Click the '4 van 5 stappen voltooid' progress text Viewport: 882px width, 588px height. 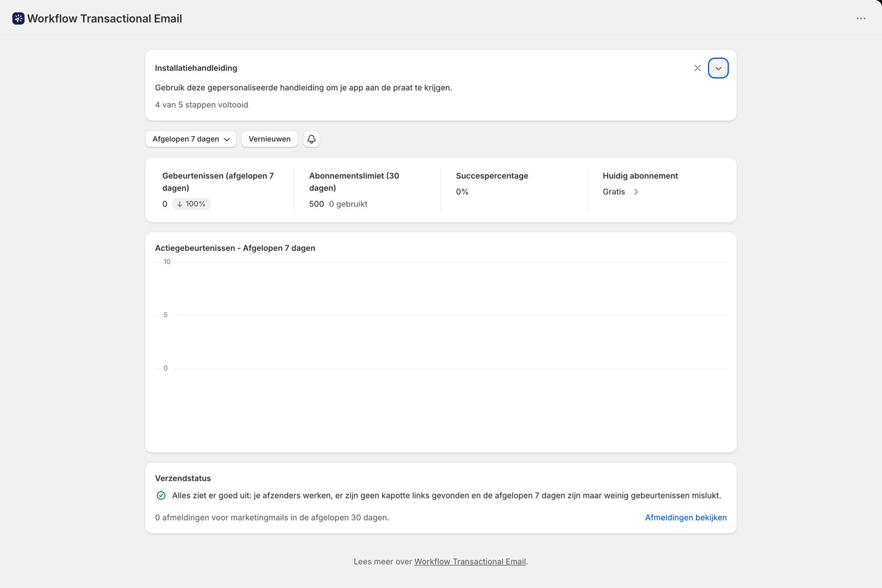[x=202, y=105]
